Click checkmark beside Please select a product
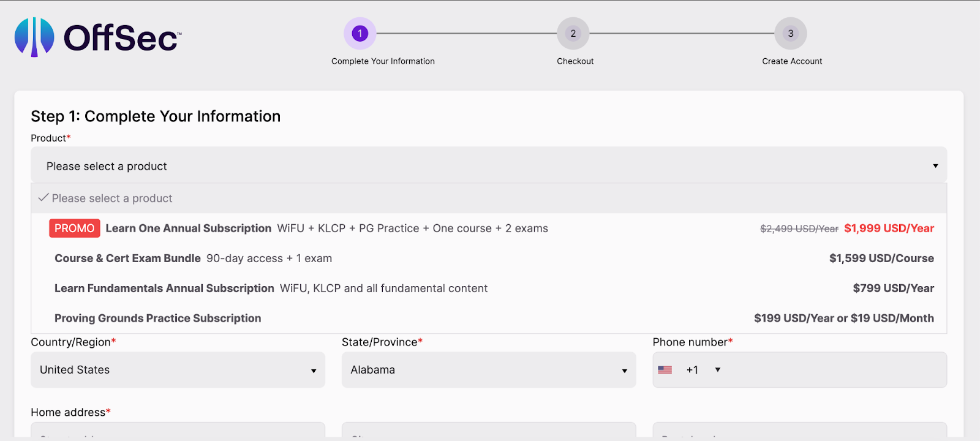980x441 pixels. pyautogui.click(x=43, y=198)
